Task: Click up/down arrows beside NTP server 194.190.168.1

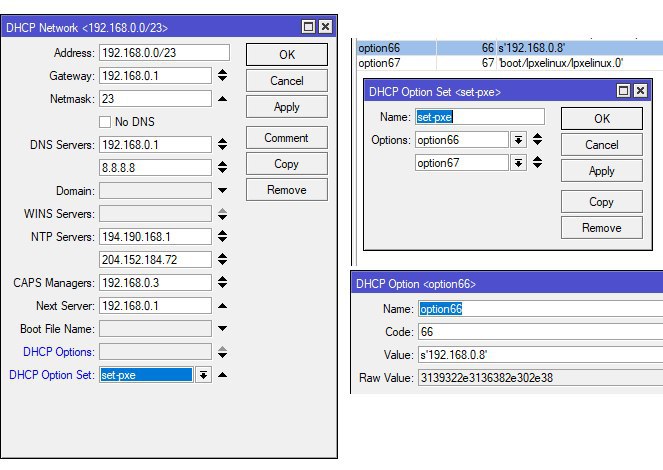Action: [222, 236]
